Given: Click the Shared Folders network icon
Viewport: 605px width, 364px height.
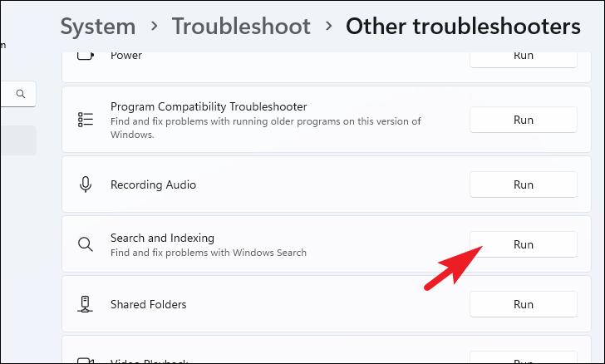Looking at the screenshot, I should 86,304.
